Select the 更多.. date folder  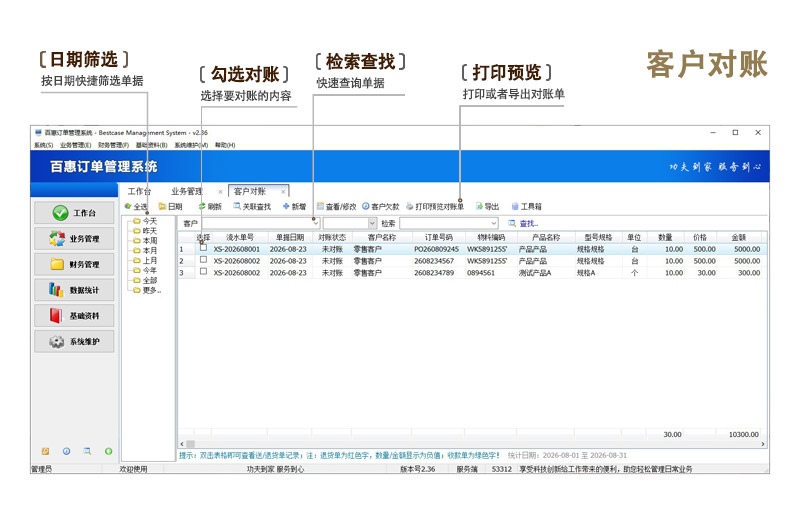[147, 290]
